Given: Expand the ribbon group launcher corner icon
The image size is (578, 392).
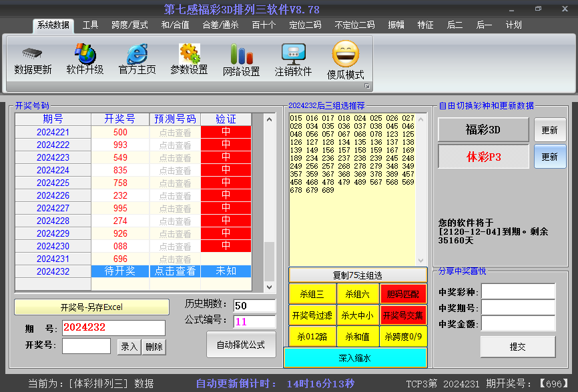Looking at the screenshot, I should pos(367,86).
